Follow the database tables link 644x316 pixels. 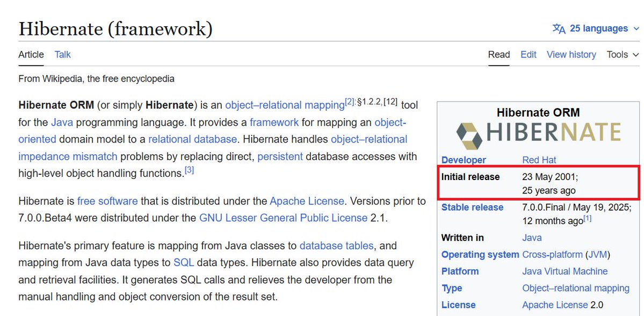pyautogui.click(x=336, y=246)
